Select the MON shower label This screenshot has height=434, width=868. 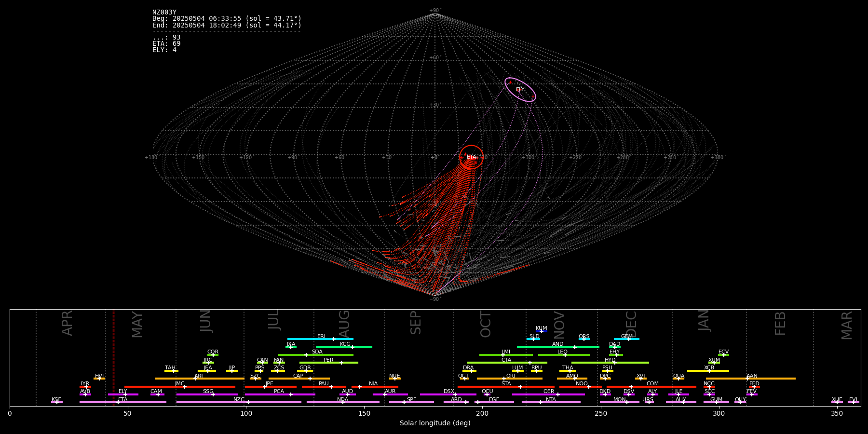tap(619, 400)
